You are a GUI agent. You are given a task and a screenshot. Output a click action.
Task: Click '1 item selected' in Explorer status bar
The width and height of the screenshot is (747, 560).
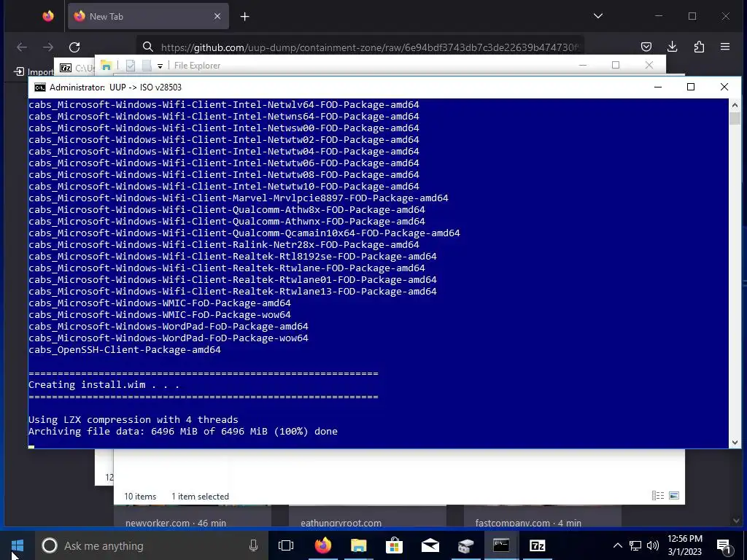pyautogui.click(x=200, y=496)
